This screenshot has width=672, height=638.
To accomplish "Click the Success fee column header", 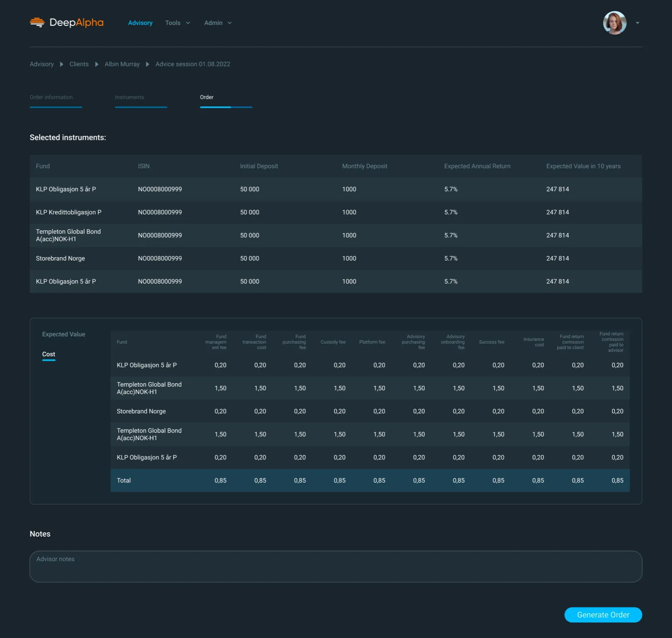I will coord(492,342).
